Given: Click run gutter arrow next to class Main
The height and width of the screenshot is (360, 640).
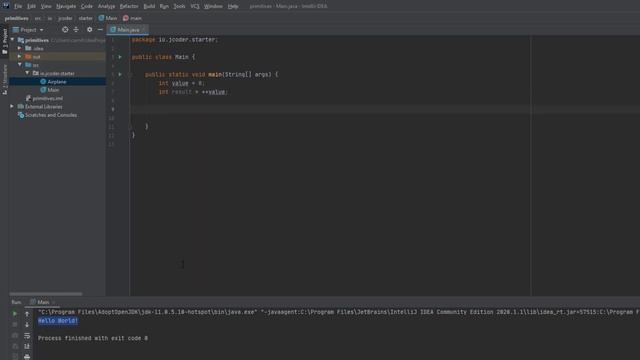Looking at the screenshot, I should (120, 57).
